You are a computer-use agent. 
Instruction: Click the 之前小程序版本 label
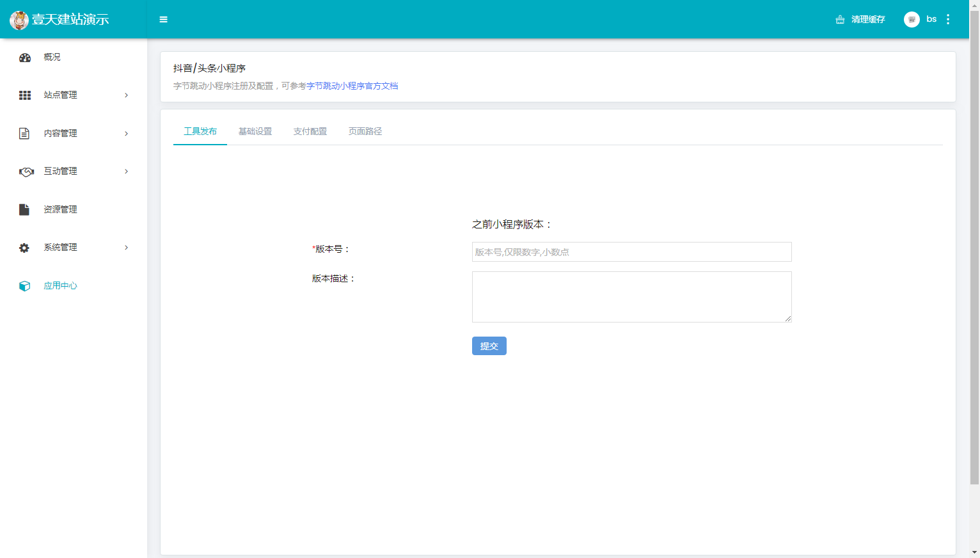(512, 224)
